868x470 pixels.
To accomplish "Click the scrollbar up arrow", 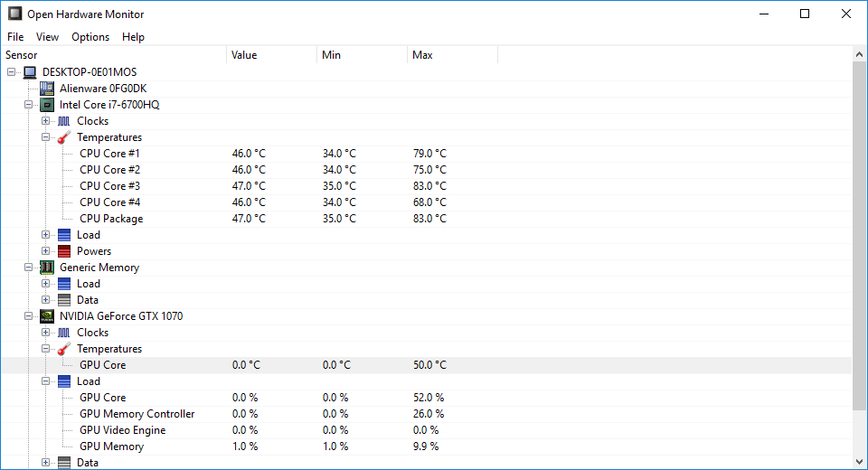I will [859, 54].
